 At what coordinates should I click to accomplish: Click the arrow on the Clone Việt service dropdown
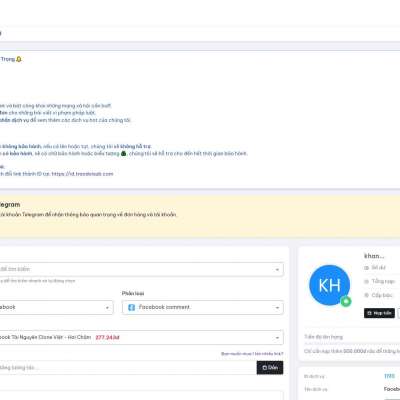[x=277, y=338]
